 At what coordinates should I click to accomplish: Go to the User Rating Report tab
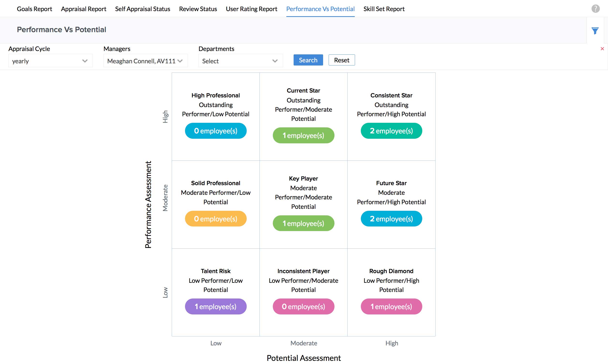point(251,9)
